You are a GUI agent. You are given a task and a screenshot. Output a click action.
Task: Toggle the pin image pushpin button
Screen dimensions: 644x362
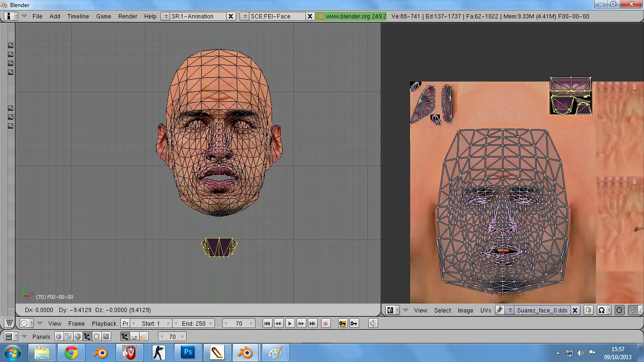(499, 310)
